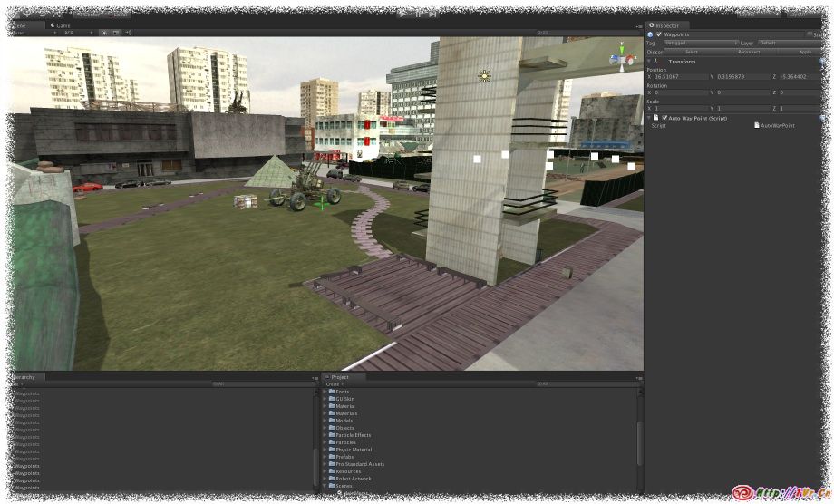This screenshot has height=504, width=834.
Task: Expand the Particle Effects folder
Action: tap(325, 435)
